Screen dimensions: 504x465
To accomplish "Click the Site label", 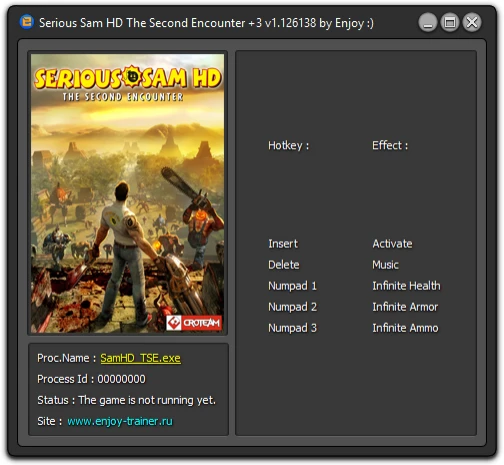I will 50,421.
